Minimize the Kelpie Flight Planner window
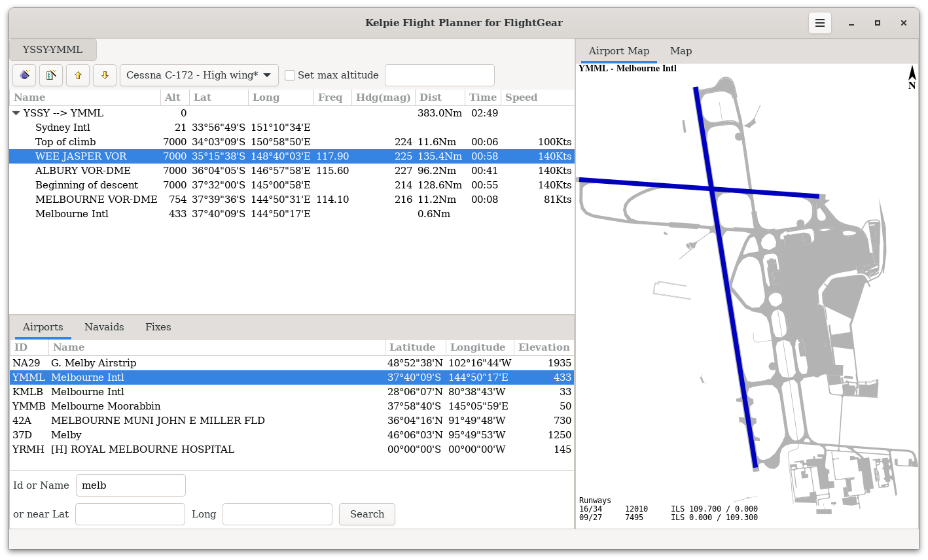This screenshot has width=928, height=560. (851, 23)
